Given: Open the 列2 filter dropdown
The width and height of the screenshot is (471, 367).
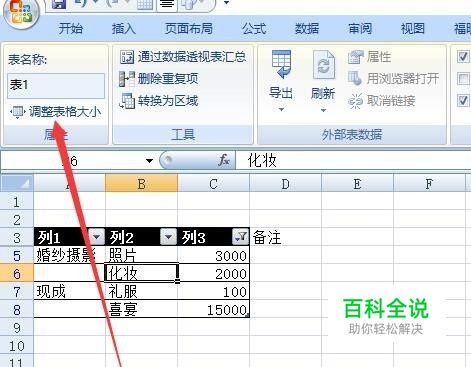Looking at the screenshot, I should 169,237.
